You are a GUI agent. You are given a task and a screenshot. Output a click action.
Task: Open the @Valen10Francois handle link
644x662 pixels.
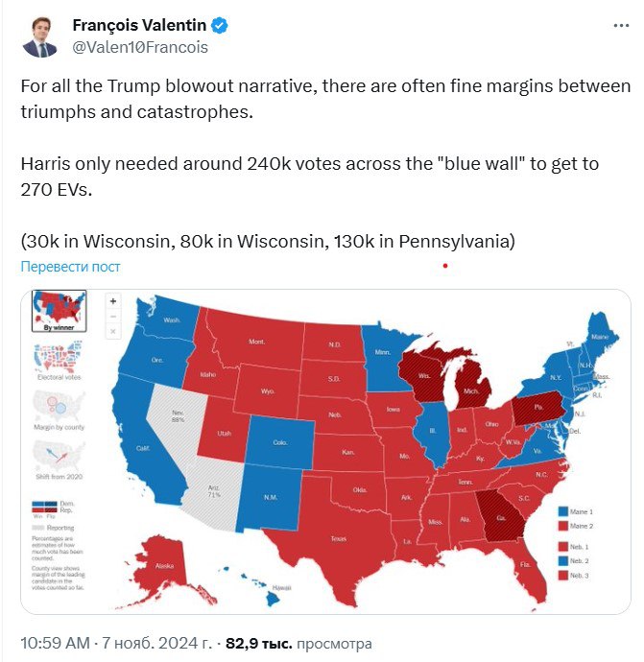pyautogui.click(x=140, y=47)
